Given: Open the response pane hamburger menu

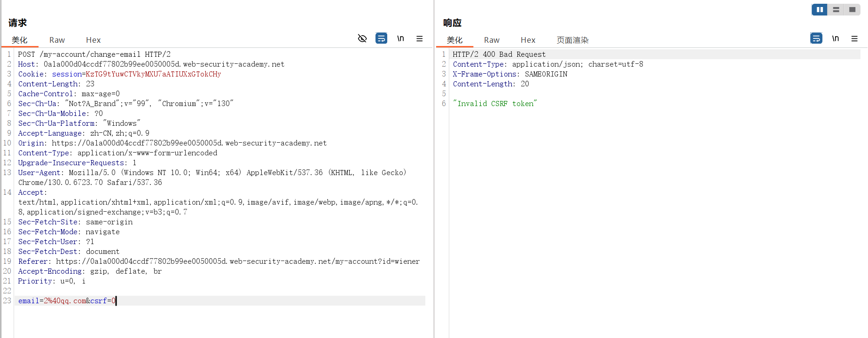Looking at the screenshot, I should pos(854,38).
